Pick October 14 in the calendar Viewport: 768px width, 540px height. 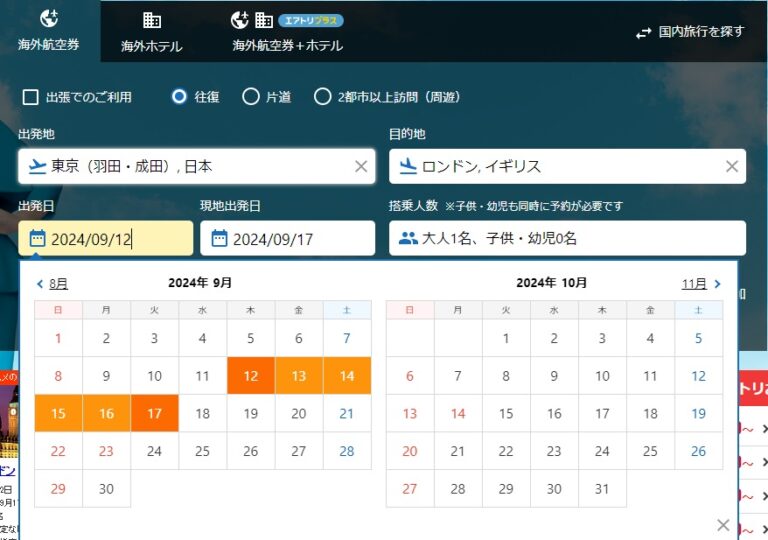pyautogui.click(x=458, y=413)
